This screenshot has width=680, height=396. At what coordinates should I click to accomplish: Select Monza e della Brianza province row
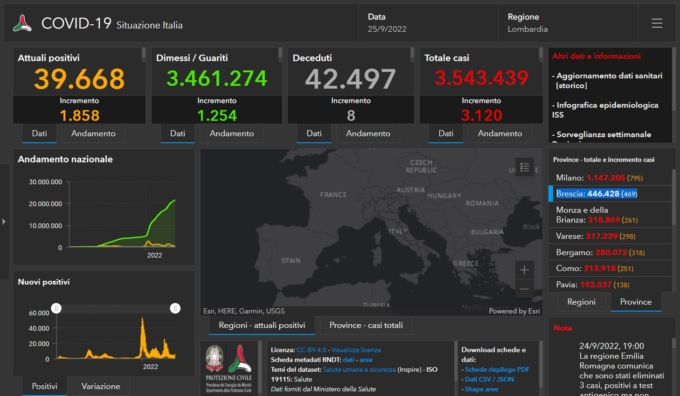(610, 215)
